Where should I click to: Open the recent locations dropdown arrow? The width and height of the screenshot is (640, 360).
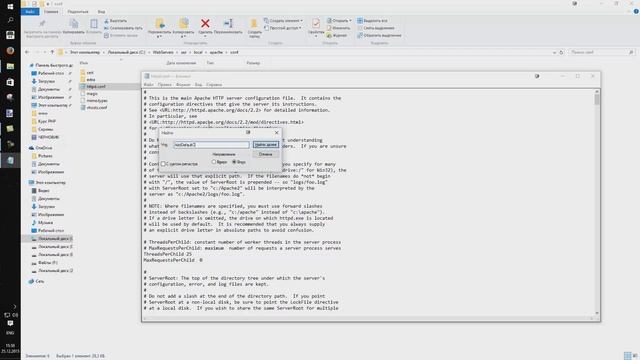pos(44,52)
